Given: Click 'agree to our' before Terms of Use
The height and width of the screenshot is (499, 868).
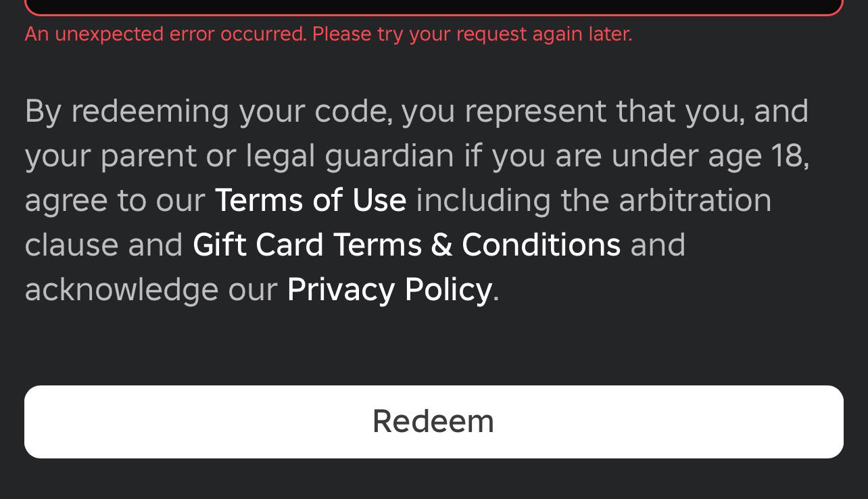Looking at the screenshot, I should pyautogui.click(x=115, y=200).
